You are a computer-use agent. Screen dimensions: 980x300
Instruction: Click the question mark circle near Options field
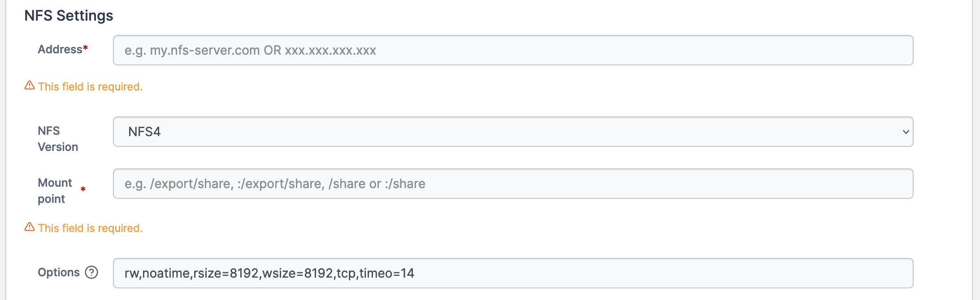92,272
